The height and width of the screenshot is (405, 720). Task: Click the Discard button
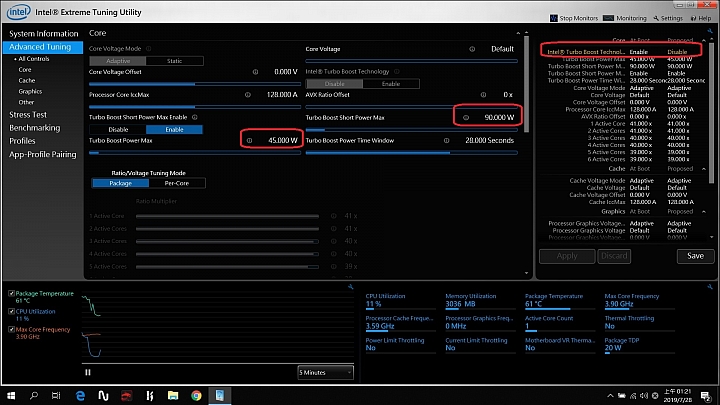[614, 256]
